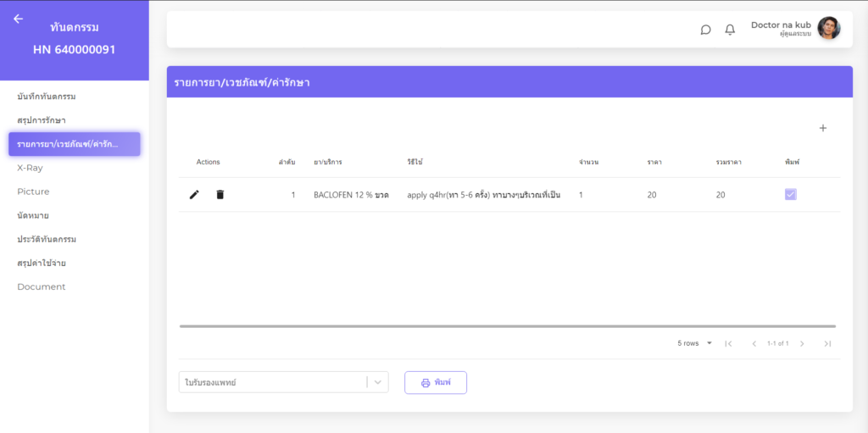Go to the last page of table
Image resolution: width=868 pixels, height=433 pixels.
pos(827,343)
